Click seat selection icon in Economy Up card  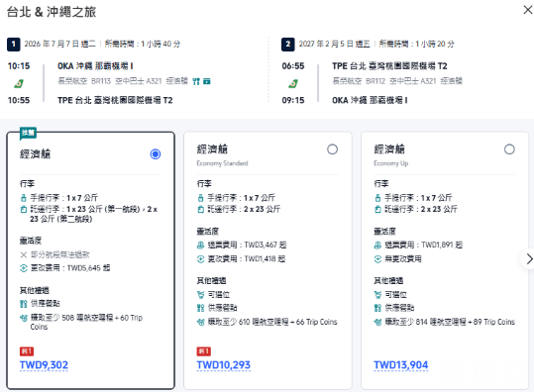tap(377, 294)
